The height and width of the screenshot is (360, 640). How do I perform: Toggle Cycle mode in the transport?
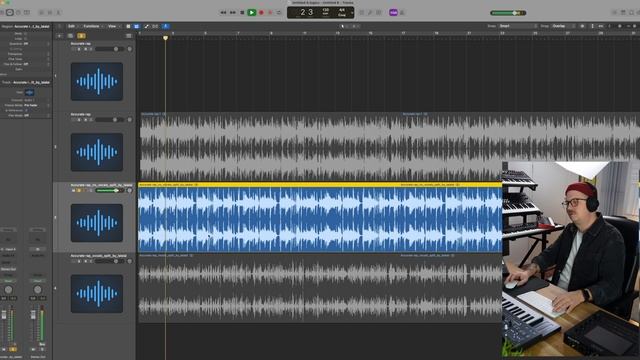pyautogui.click(x=279, y=13)
